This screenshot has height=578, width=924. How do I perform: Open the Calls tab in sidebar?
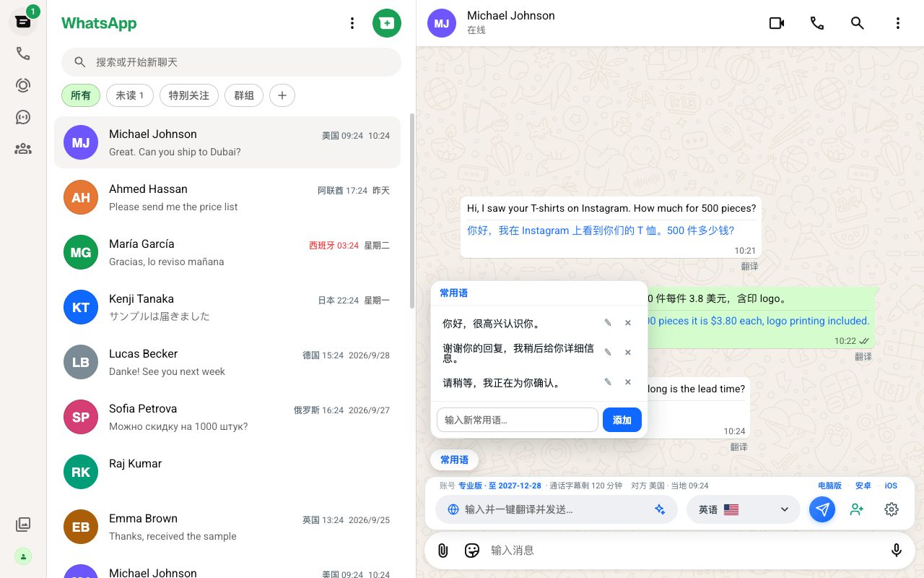pyautogui.click(x=23, y=53)
